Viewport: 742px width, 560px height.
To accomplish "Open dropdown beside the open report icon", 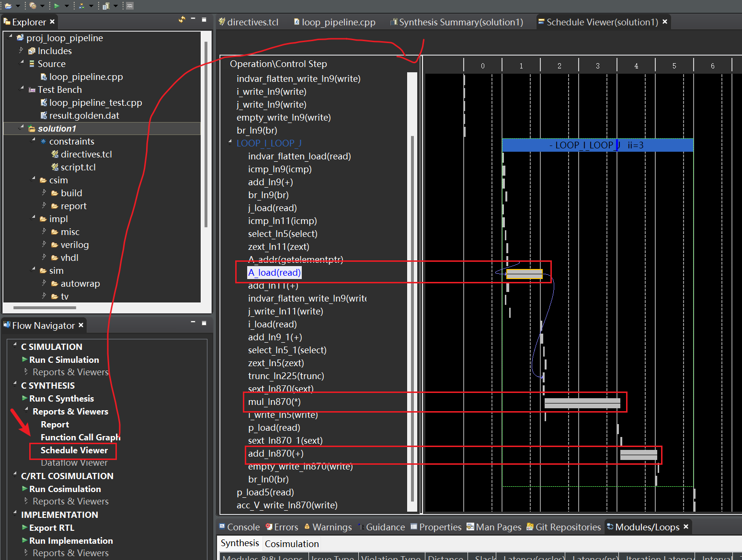I will (115, 6).
